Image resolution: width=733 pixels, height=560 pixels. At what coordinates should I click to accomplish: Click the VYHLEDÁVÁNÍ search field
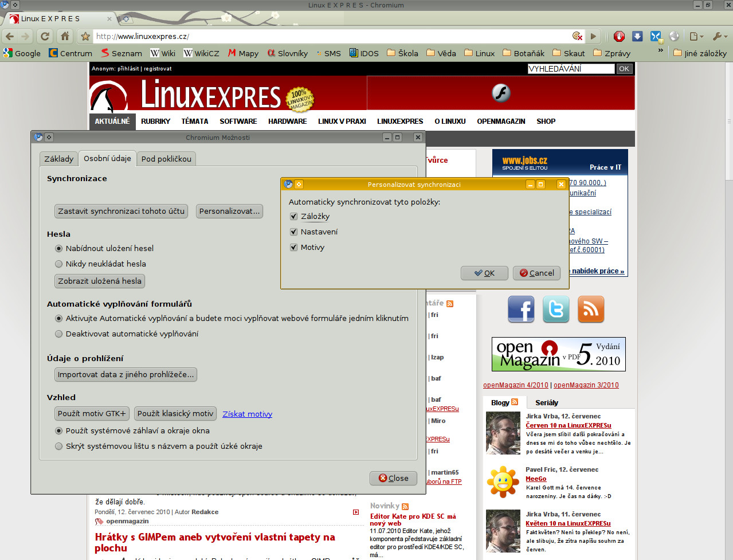571,69
